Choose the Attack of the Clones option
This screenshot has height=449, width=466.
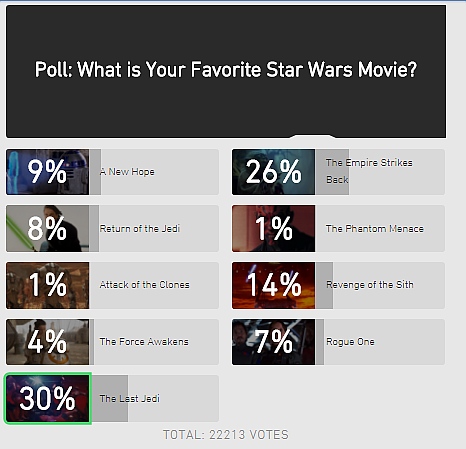[x=144, y=285]
